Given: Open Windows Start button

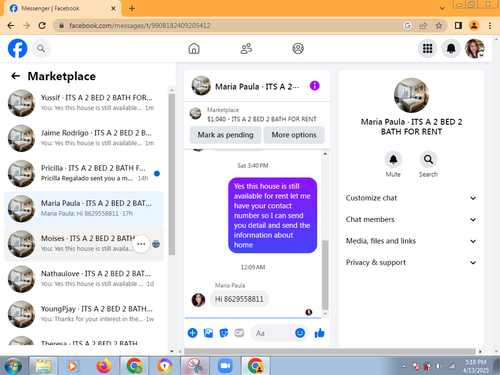Looking at the screenshot, I should pos(13,366).
